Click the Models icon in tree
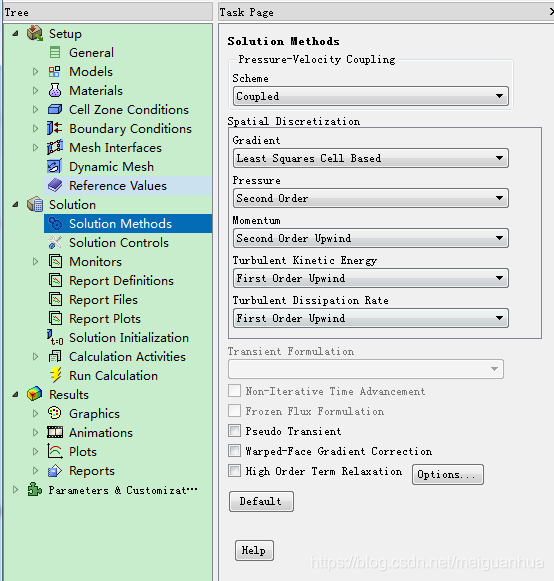554x581 pixels. 54,72
